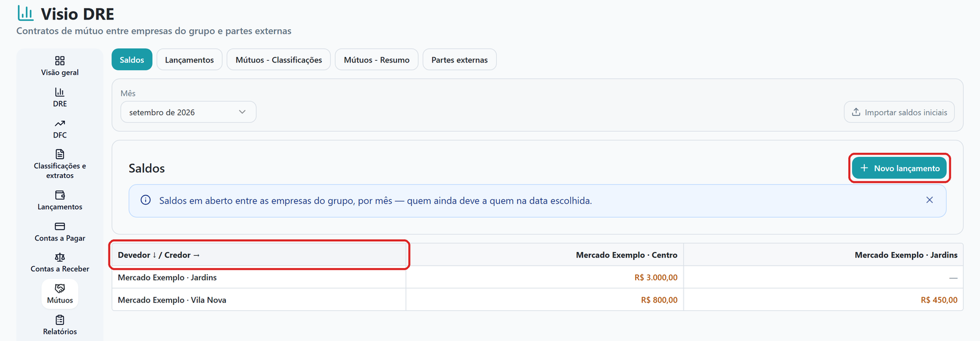Click the R$ 3.000,00 balance cell
Image resolution: width=980 pixels, height=341 pixels.
tap(545, 277)
